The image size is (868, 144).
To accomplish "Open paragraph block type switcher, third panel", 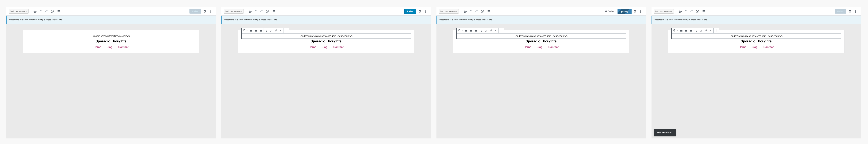I will tap(460, 31).
